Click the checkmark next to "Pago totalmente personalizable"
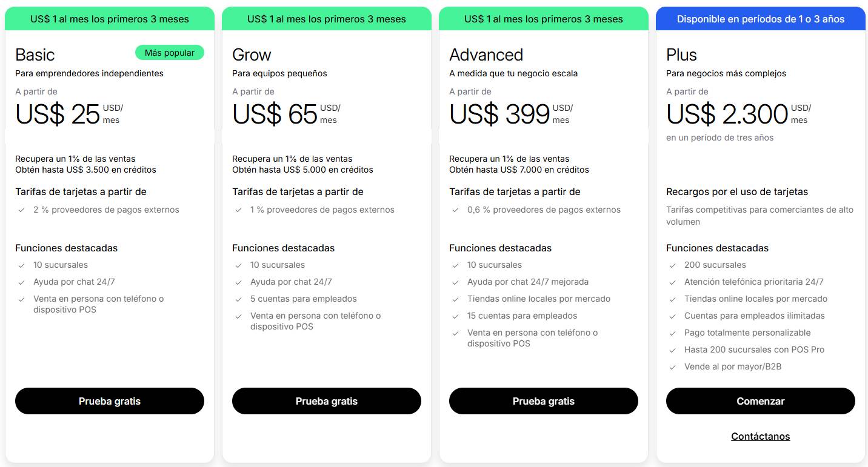The height and width of the screenshot is (467, 868). (x=673, y=333)
